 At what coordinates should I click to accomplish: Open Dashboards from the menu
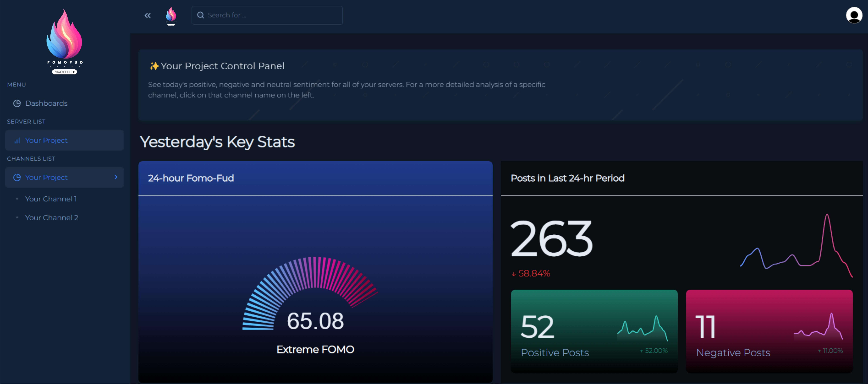(x=64, y=103)
